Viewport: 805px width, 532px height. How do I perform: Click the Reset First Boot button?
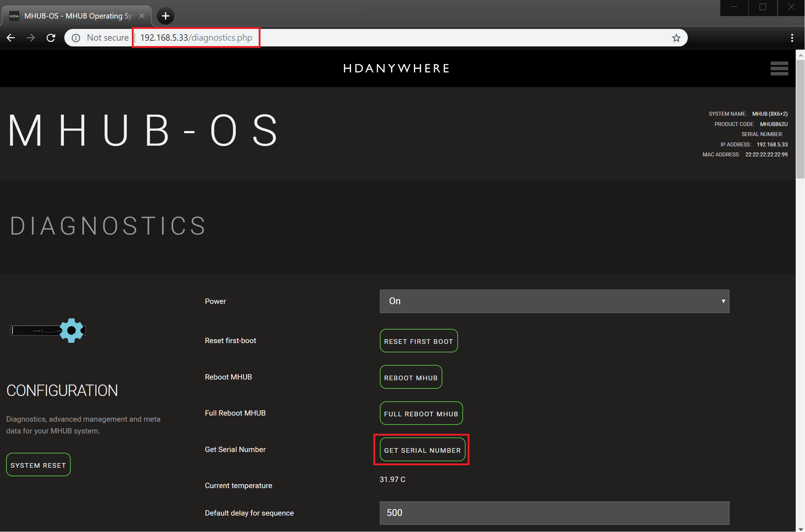pos(418,341)
